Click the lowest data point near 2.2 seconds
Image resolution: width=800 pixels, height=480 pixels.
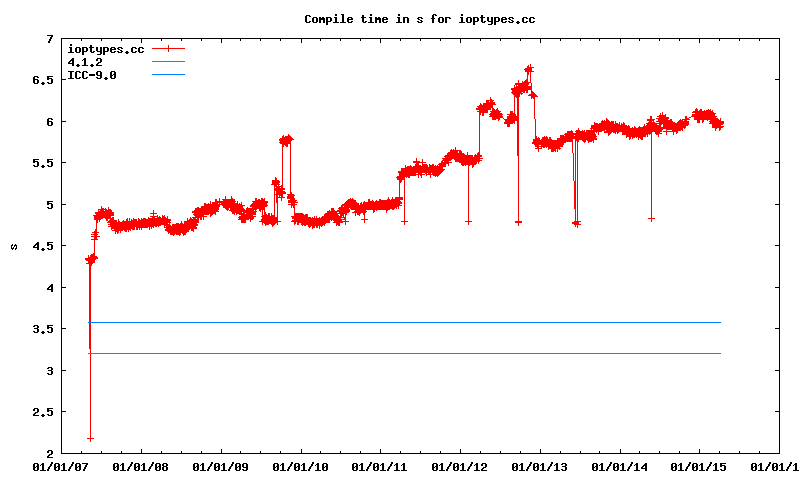[91, 438]
